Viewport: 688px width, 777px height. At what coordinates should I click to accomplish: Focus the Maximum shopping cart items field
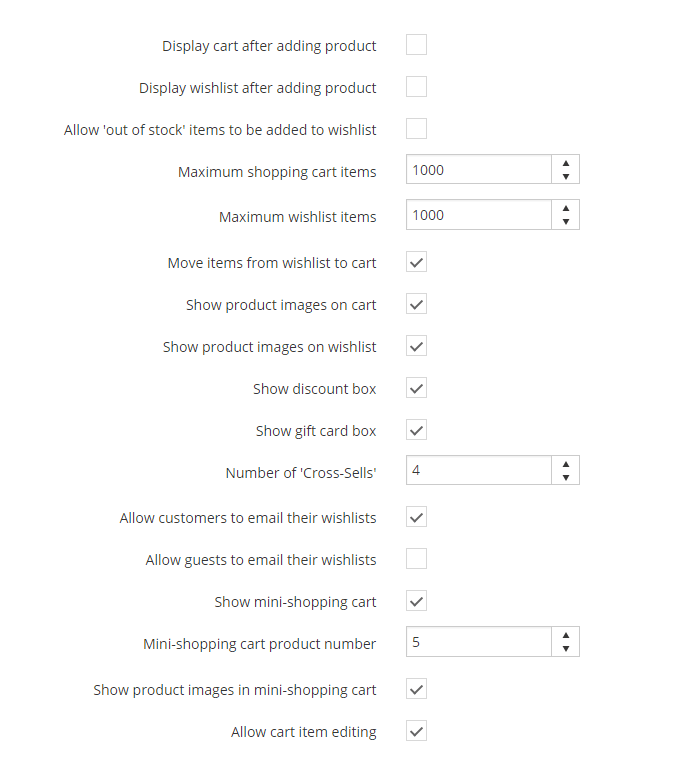[479, 169]
